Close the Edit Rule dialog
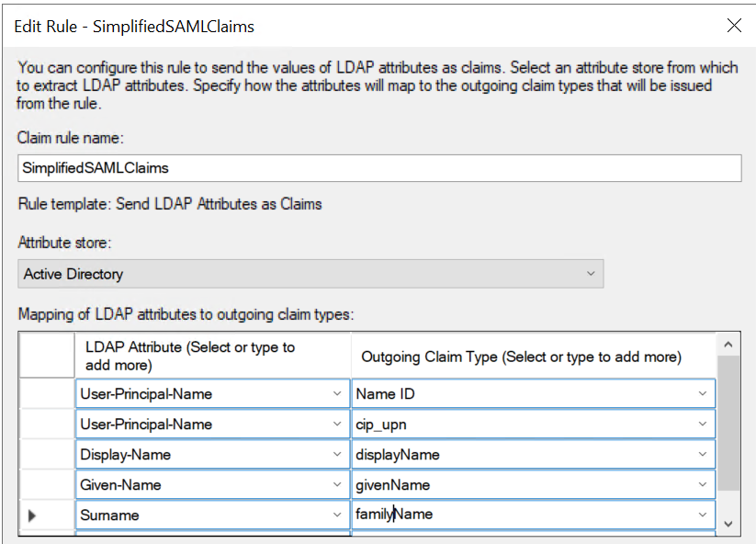 tap(734, 26)
